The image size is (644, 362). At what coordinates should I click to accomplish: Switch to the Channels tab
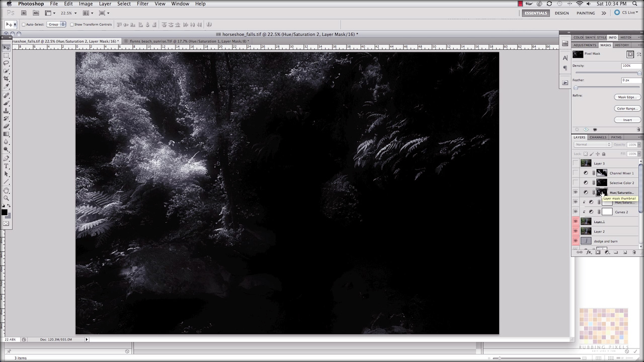598,137
